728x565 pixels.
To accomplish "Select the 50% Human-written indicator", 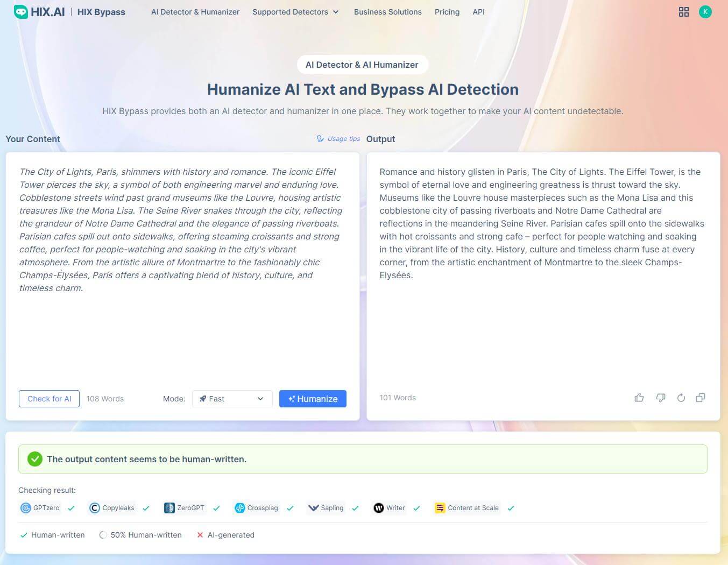I will point(140,535).
